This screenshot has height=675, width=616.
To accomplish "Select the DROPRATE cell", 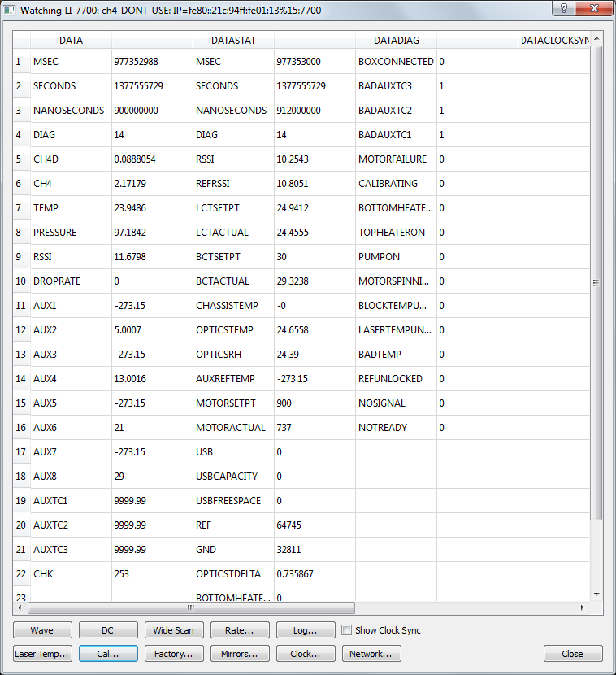I will [x=71, y=281].
